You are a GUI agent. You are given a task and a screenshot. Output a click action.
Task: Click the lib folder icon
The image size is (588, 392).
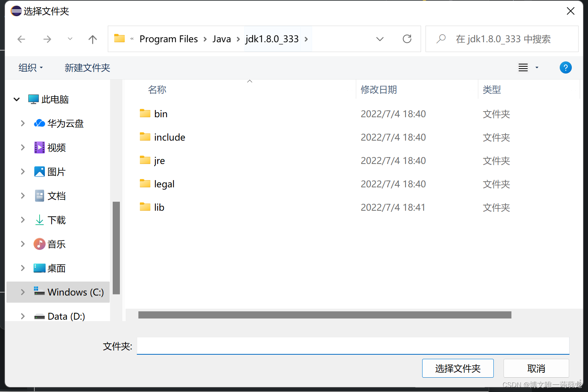145,207
